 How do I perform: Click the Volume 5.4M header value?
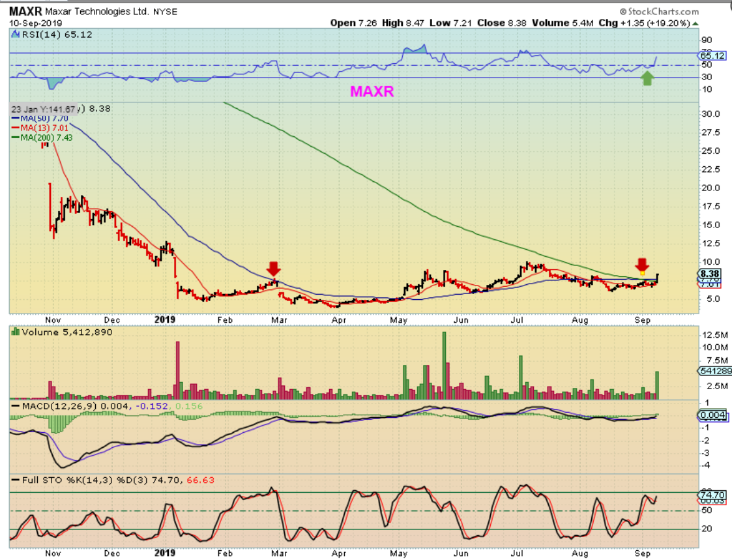point(563,23)
